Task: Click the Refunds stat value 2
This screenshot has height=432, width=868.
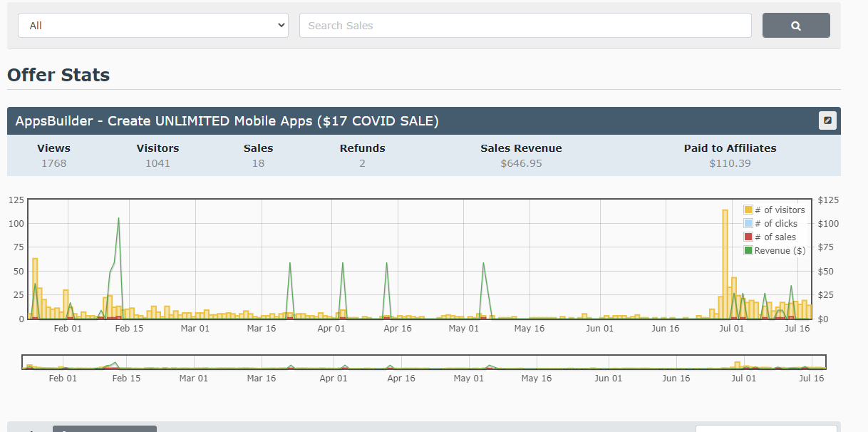Action: click(x=362, y=163)
